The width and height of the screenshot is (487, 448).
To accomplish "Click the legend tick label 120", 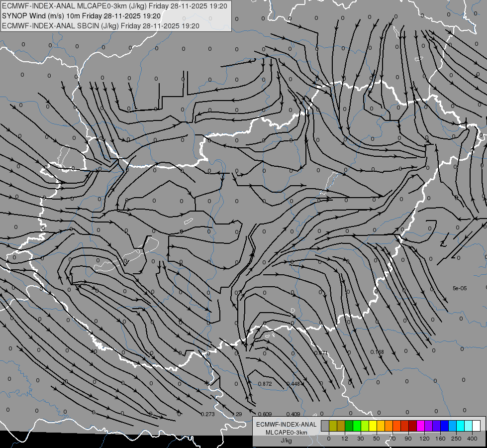I will 424,439.
